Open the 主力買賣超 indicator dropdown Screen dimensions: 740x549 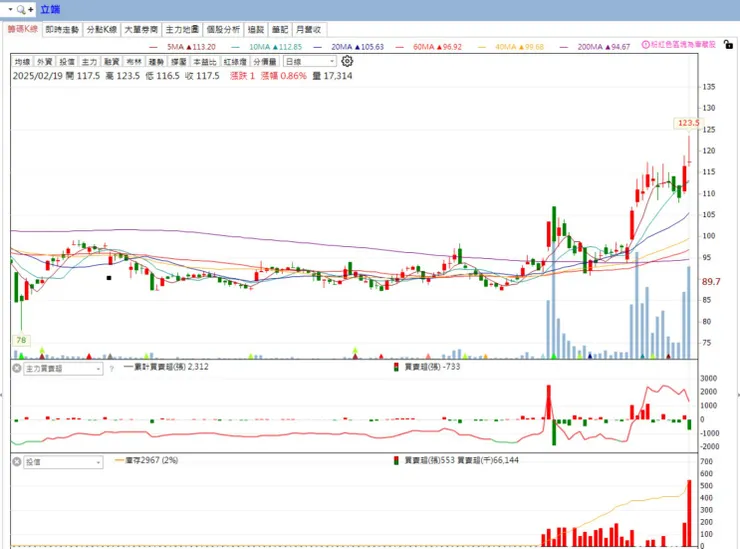[x=63, y=369]
